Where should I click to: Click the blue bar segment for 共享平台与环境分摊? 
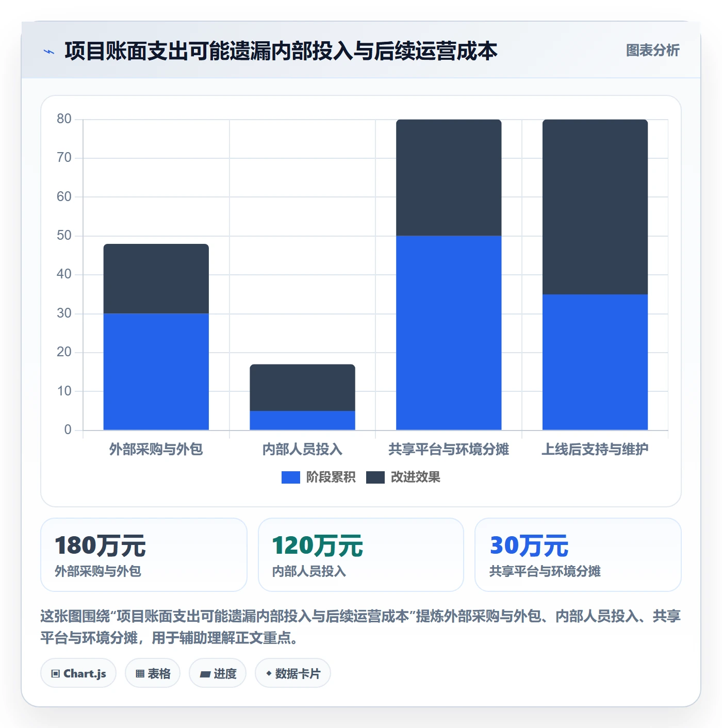coord(449,333)
